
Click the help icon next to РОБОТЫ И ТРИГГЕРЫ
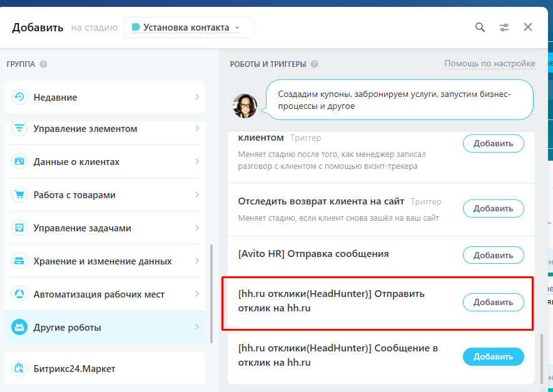(314, 64)
